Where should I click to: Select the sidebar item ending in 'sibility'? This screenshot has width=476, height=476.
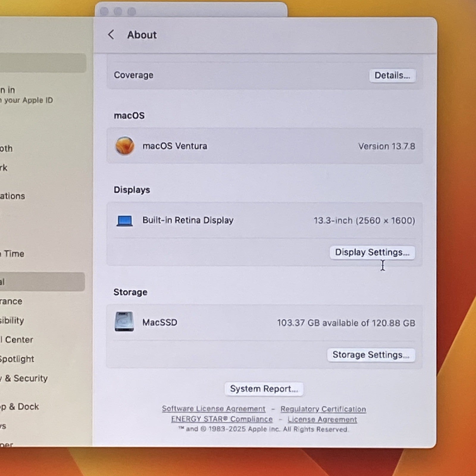(x=12, y=320)
